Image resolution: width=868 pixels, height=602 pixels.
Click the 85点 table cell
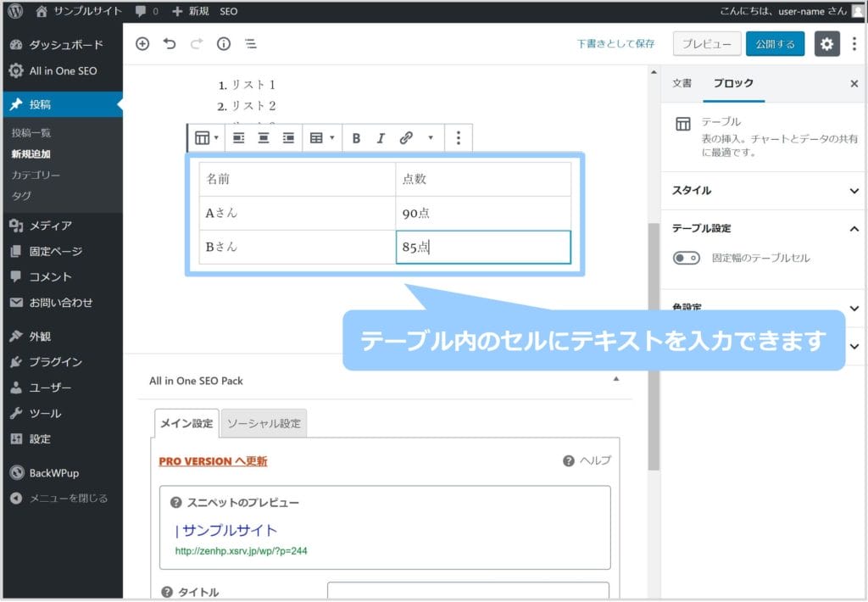coord(483,247)
